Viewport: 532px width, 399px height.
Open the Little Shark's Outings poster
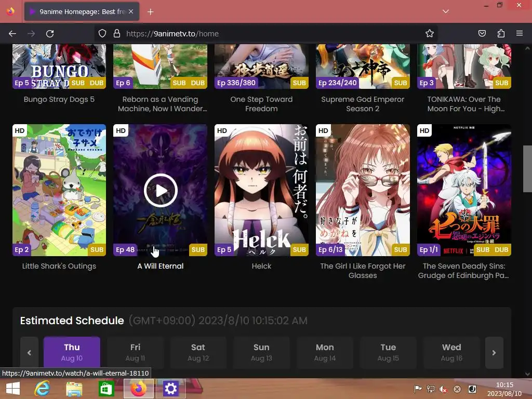click(x=59, y=190)
